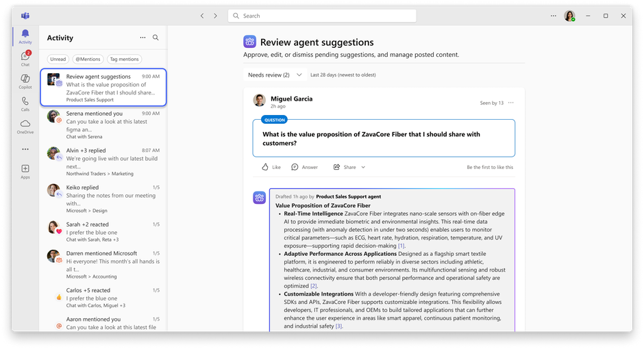Like Miguel's question

tap(271, 167)
